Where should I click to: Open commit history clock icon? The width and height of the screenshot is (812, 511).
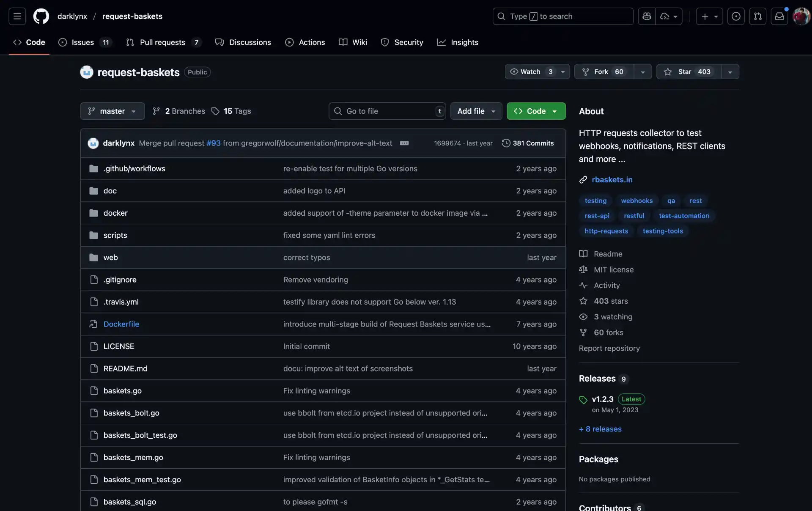pos(506,143)
